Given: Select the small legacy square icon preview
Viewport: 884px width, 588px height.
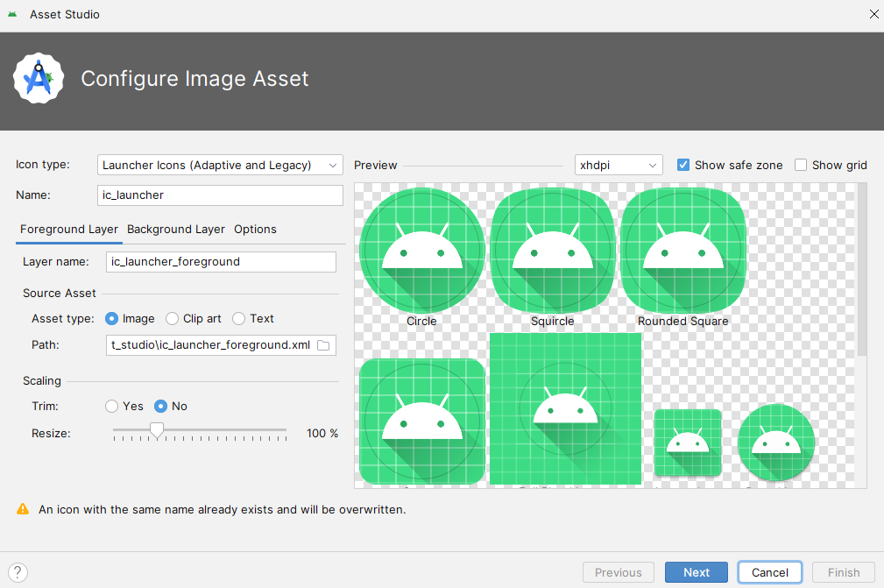Looking at the screenshot, I should [688, 443].
